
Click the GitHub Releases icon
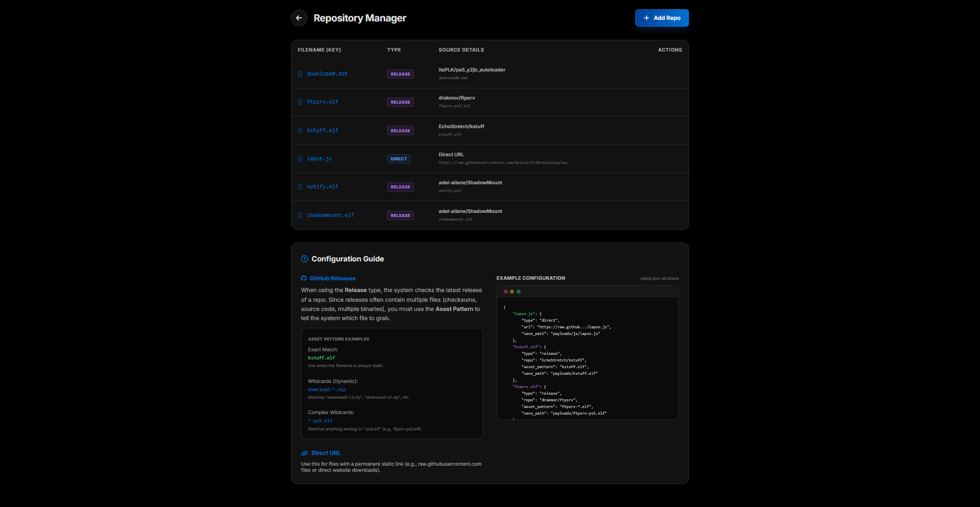(304, 278)
